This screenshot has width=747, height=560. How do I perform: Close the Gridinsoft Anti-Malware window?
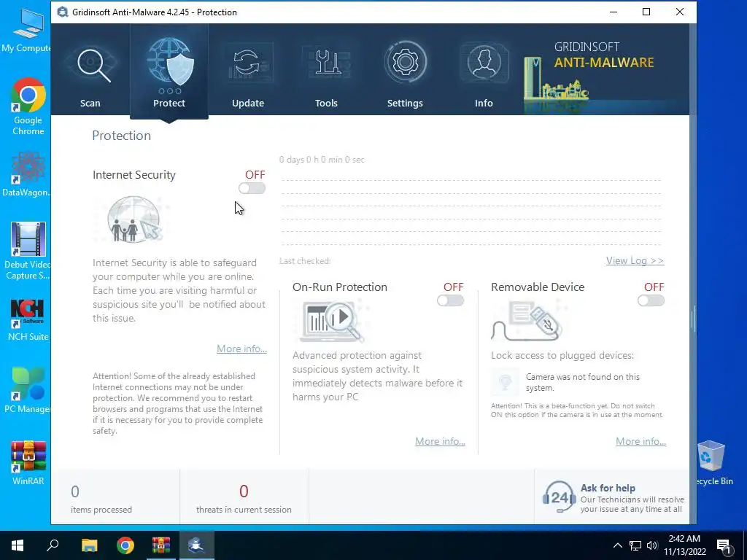[x=680, y=12]
